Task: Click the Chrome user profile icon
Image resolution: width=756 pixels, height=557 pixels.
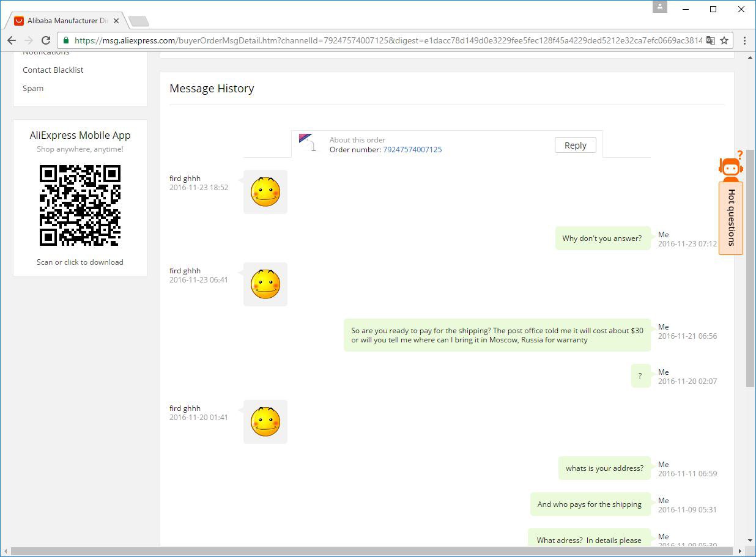Action: (660, 7)
